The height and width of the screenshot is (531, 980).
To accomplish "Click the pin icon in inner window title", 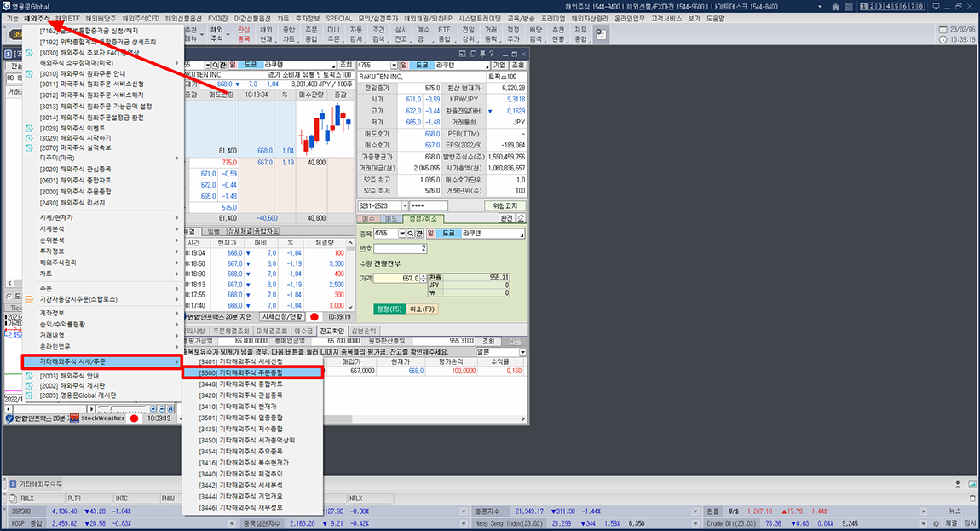I will [482, 55].
